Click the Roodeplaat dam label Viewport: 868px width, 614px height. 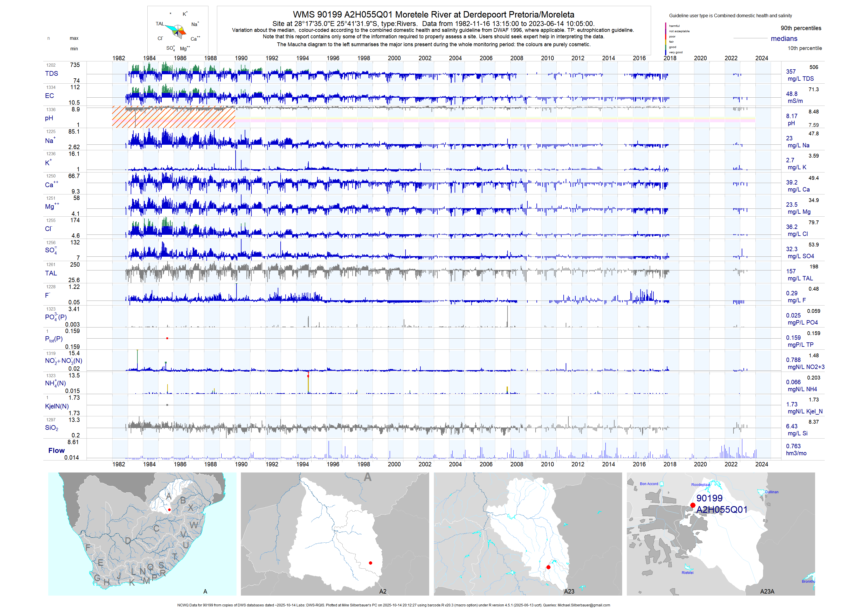pyautogui.click(x=700, y=484)
